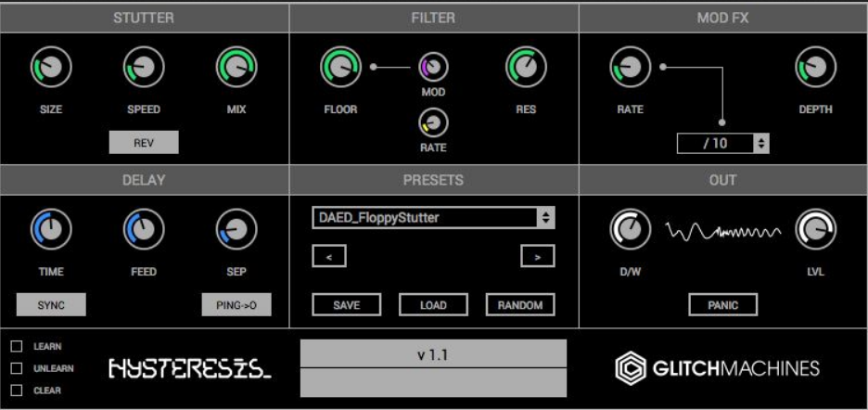Click the Glitchmachines hexagon logo

(x=631, y=368)
